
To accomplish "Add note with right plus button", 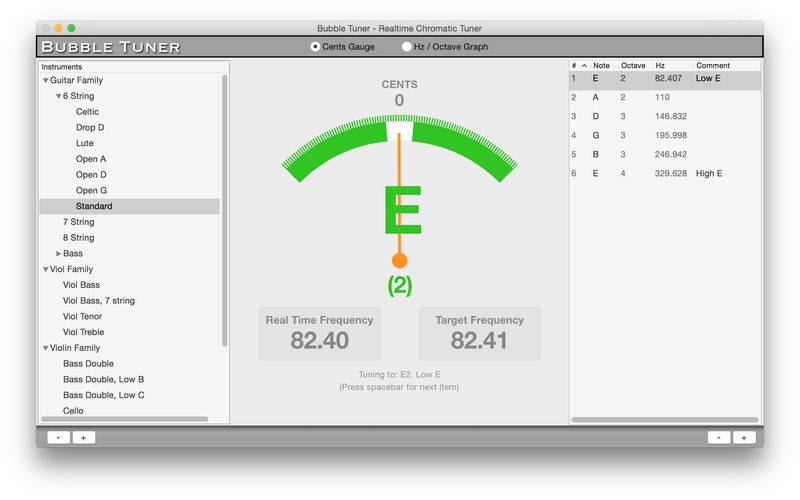I will pyautogui.click(x=744, y=438).
